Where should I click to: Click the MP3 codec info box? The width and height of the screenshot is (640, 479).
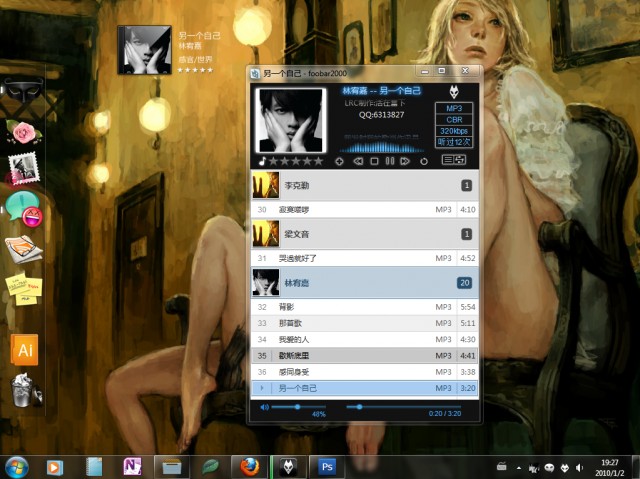click(454, 108)
